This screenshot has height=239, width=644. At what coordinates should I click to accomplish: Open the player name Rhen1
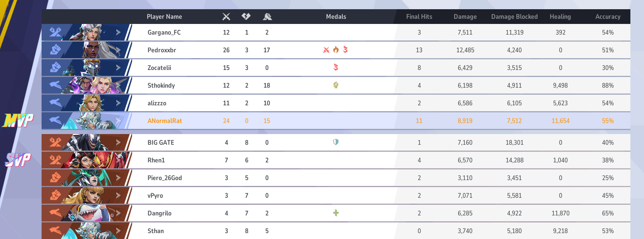pos(156,160)
